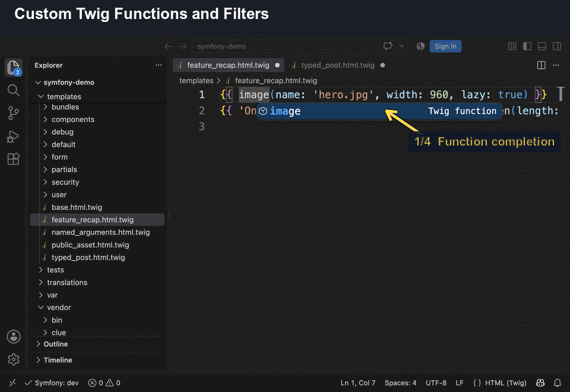570x392 pixels.
Task: Click the feature_recap.html.twig breadcrumb
Action: point(276,80)
